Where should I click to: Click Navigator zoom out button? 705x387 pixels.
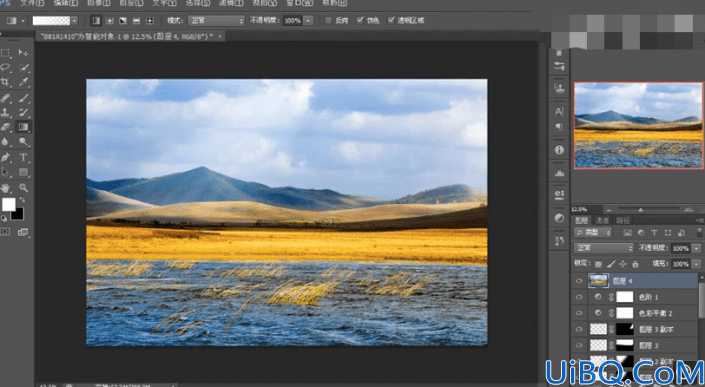(609, 209)
